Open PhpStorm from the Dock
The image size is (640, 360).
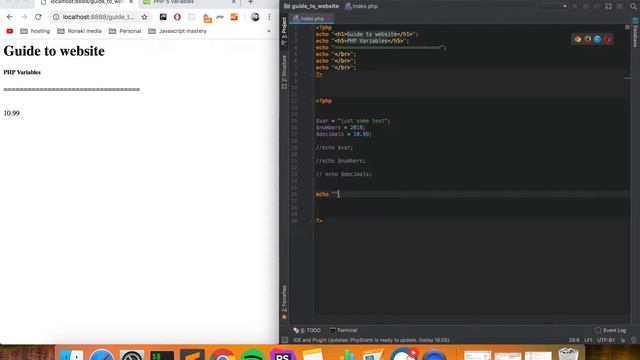click(282, 354)
